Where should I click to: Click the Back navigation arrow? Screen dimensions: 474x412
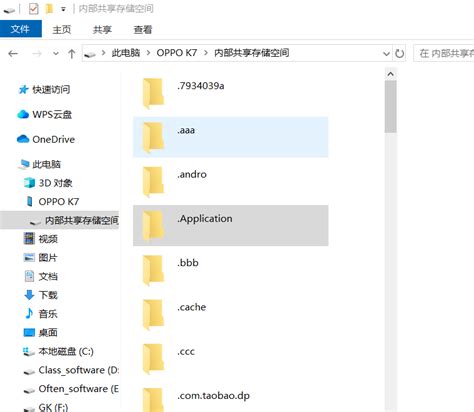(x=13, y=53)
